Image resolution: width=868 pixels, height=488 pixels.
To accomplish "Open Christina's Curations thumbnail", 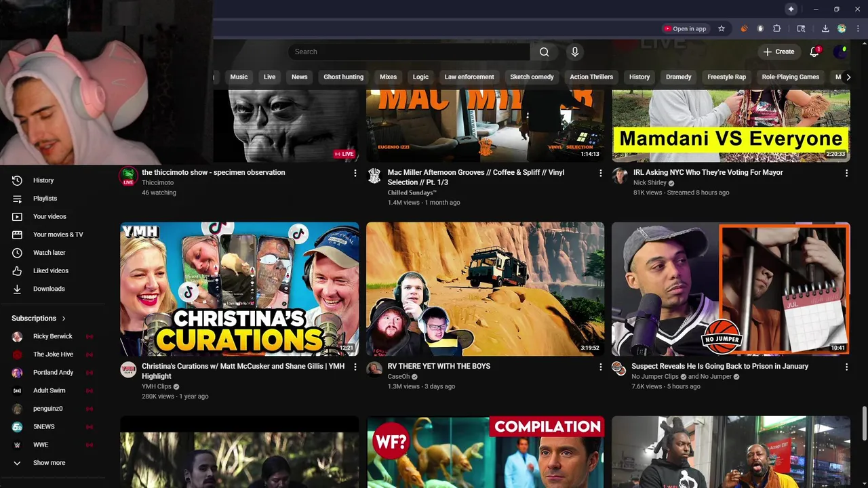I will tap(239, 289).
